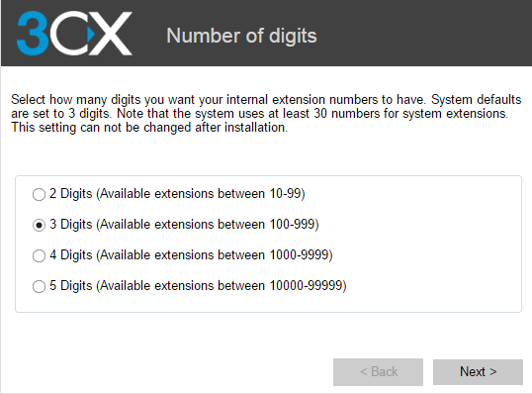Click the disabled Back button
Viewport: 532px width, 394px height.
(378, 372)
